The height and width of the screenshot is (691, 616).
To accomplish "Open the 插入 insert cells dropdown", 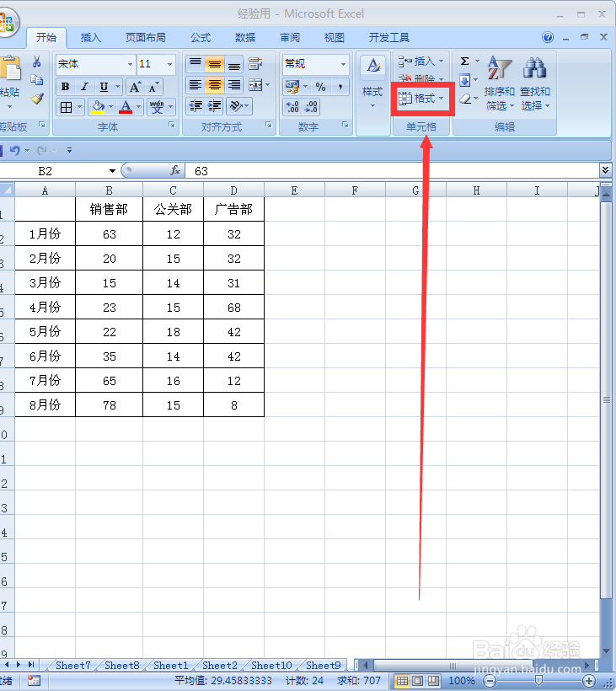I will (x=420, y=61).
